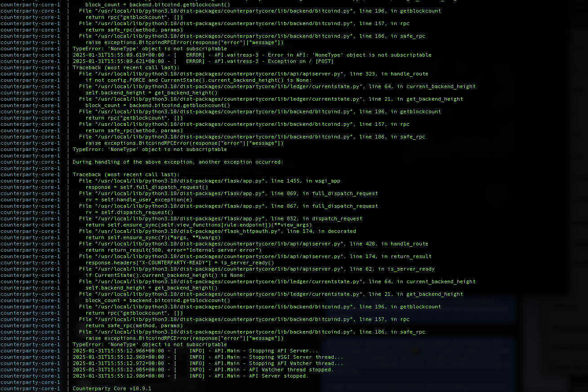Select "response = self.full_dispatch_request()" line
Image resolution: width=588 pixels, height=392 pixels.
(147, 187)
